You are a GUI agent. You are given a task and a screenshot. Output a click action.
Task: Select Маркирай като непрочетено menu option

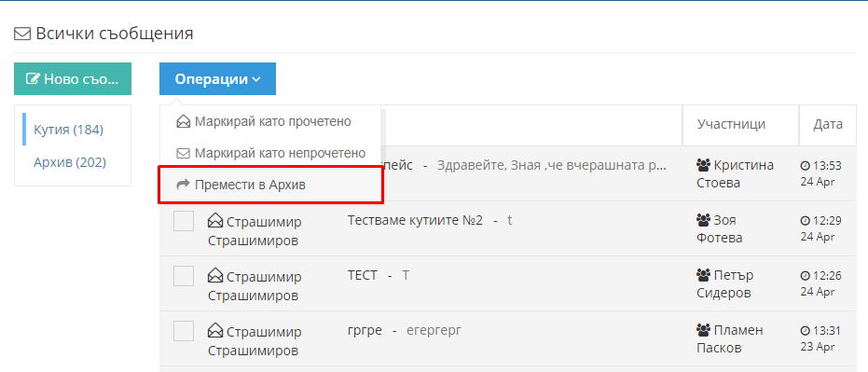(270, 153)
